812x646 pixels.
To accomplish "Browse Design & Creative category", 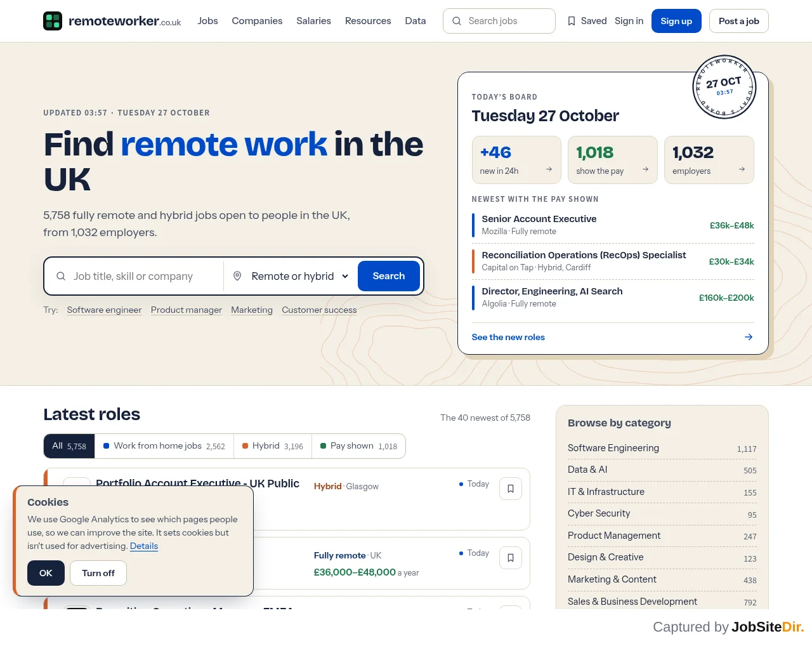I will point(662,557).
